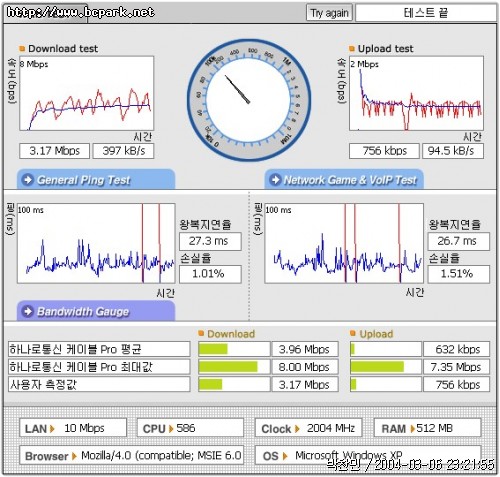
Task: Select the 756 kbps user upload value in gauge table
Action: tap(456, 385)
